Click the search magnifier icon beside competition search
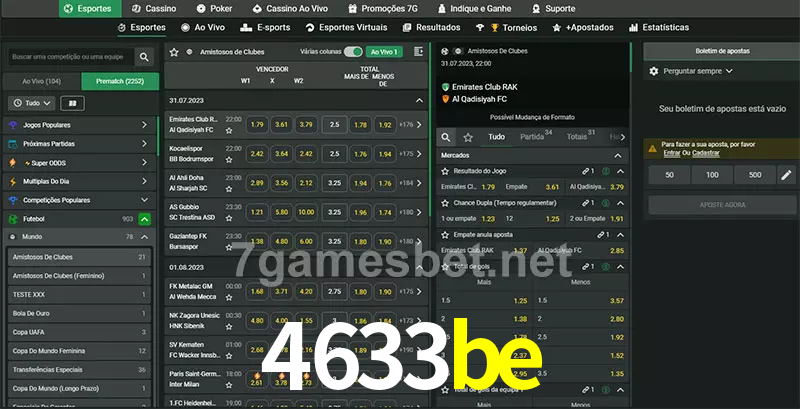 coord(144,57)
